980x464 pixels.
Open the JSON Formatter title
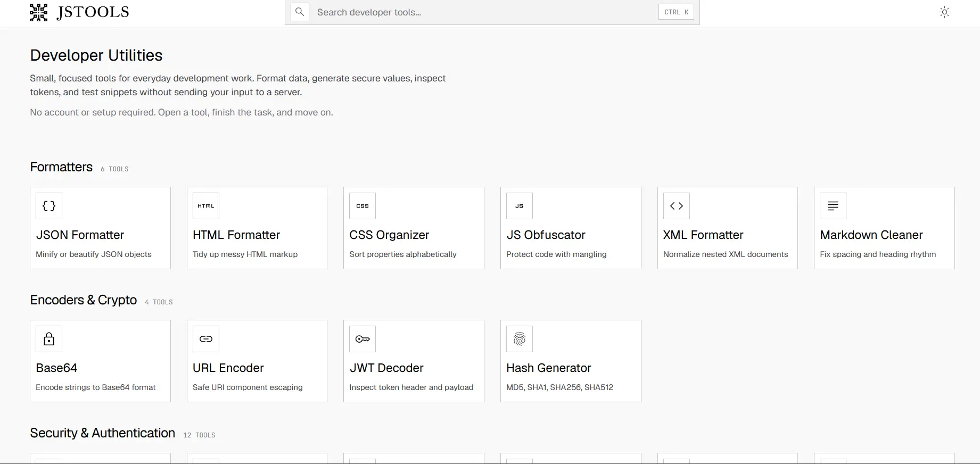80,235
